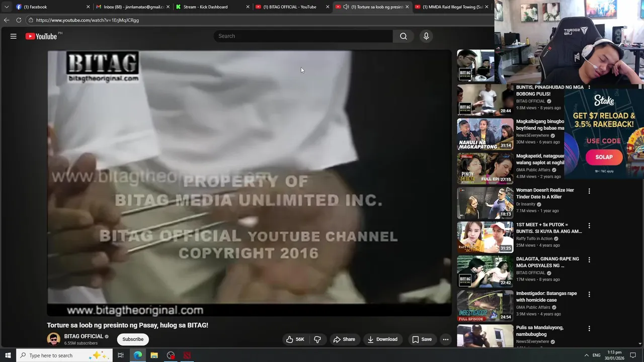Open 1ST MEET + 5x PUTOK video title
This screenshot has width=644, height=362.
point(549,228)
